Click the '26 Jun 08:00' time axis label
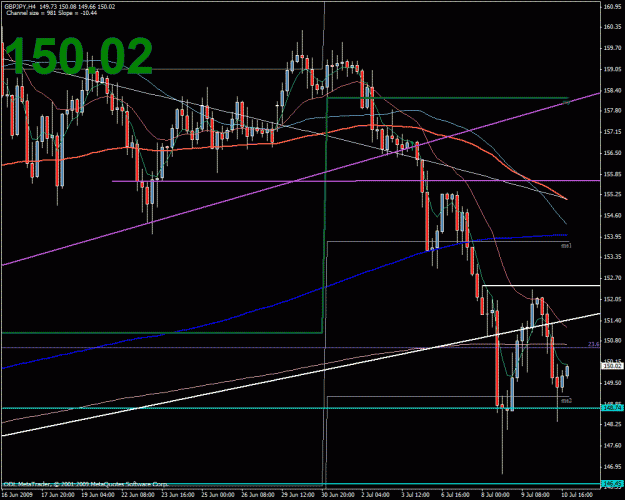Screen dimensions: 625x500 click(x=256, y=495)
